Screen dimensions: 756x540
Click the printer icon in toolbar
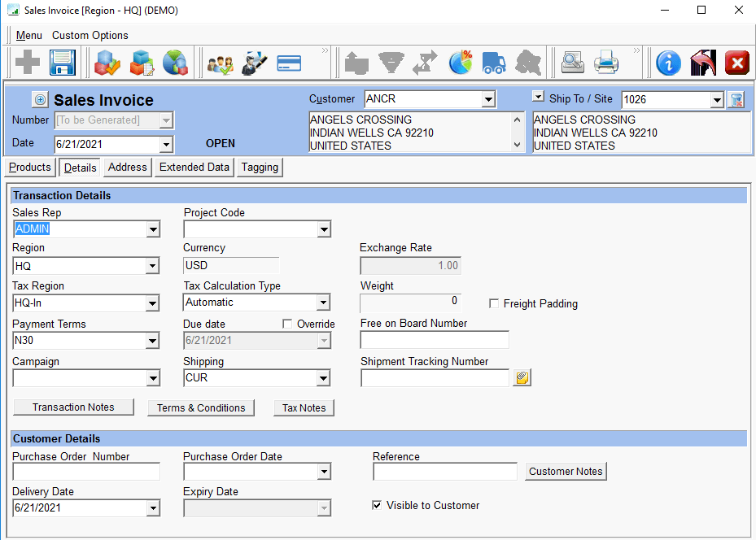[x=606, y=63]
